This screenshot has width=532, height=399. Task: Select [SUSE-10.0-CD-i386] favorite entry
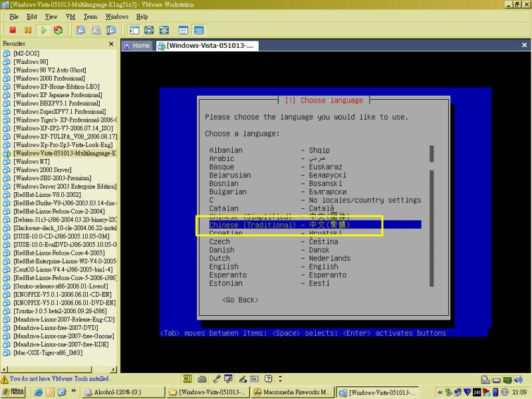coord(61,236)
